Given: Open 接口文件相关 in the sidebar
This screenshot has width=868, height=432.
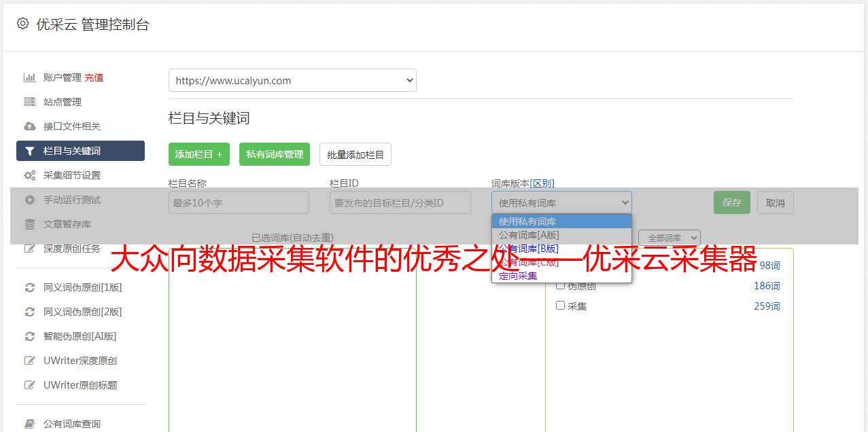Looking at the screenshot, I should point(72,126).
